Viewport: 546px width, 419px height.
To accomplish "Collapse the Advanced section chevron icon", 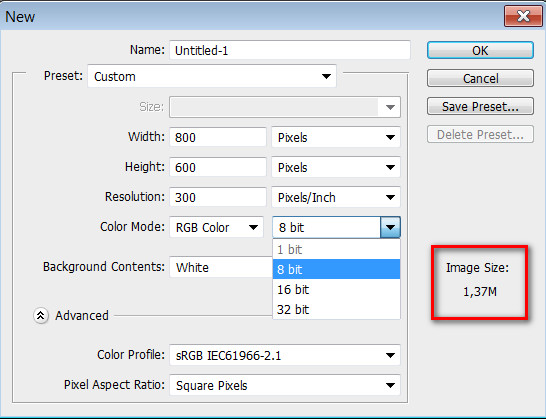I will click(x=41, y=316).
